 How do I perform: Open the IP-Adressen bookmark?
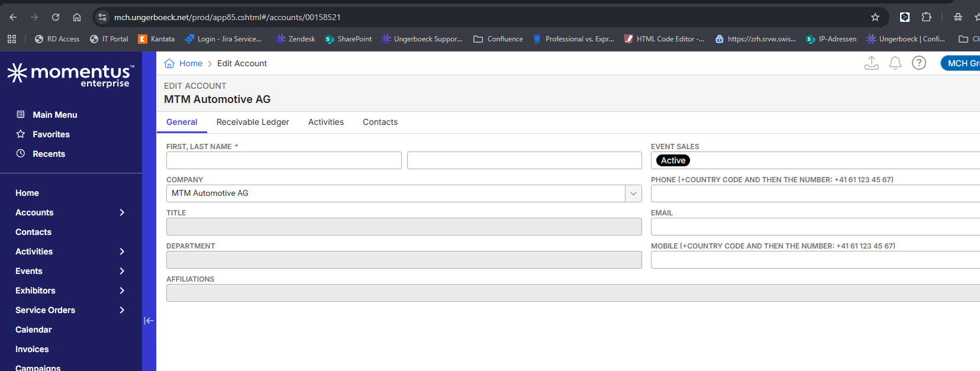click(831, 39)
